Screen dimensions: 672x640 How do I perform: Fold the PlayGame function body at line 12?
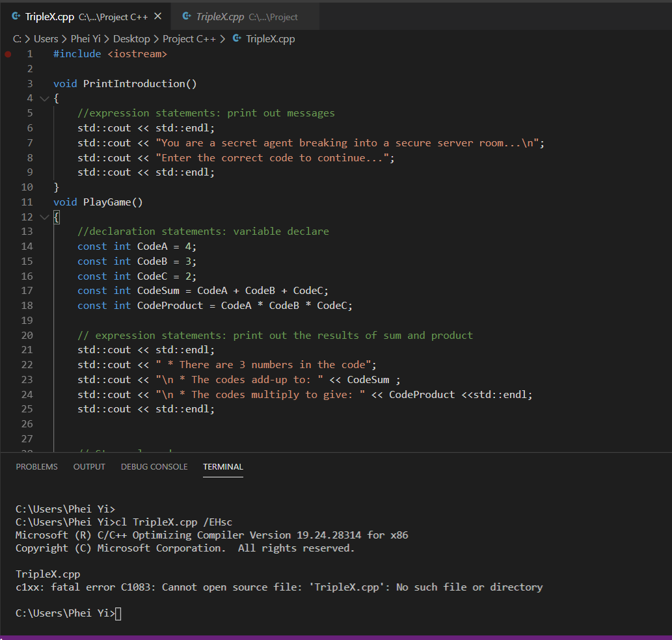click(44, 217)
